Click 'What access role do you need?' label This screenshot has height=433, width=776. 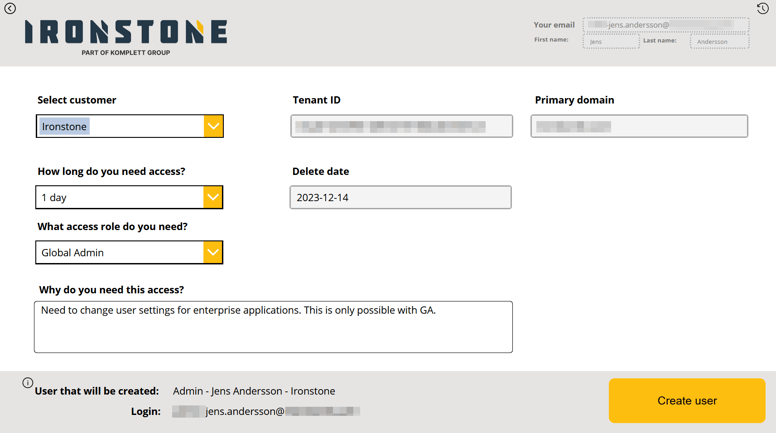(x=112, y=226)
